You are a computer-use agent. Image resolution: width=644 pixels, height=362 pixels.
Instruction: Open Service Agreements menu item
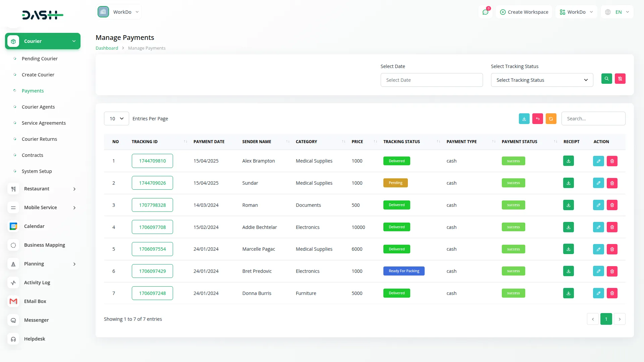click(44, 123)
